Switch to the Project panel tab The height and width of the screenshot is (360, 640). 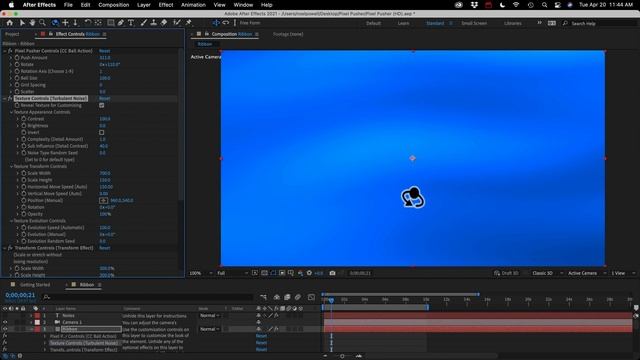coord(12,34)
